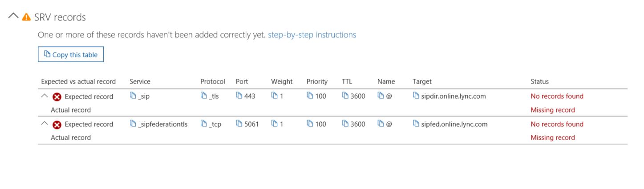Click the Status column header
The height and width of the screenshot is (189, 644).
click(x=539, y=81)
